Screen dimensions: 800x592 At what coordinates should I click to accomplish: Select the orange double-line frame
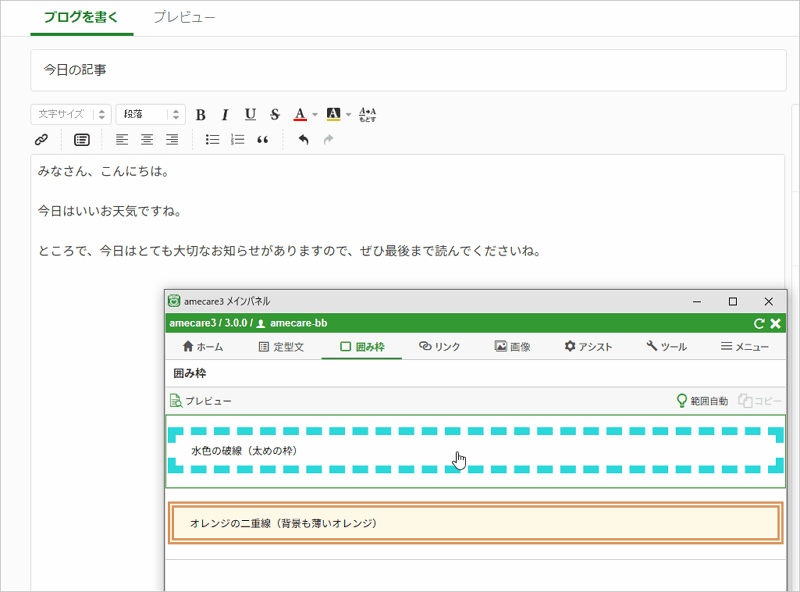point(474,523)
